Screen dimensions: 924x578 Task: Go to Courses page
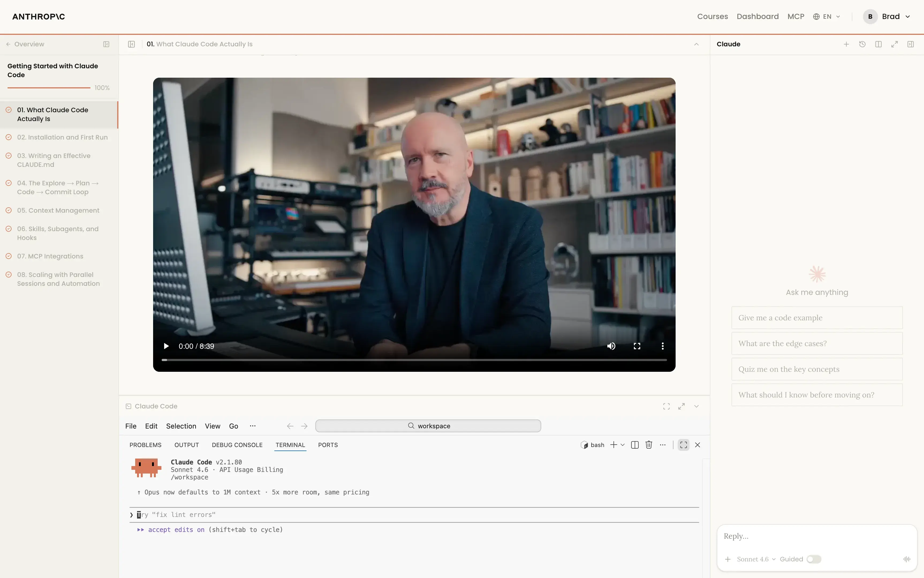[x=712, y=16]
